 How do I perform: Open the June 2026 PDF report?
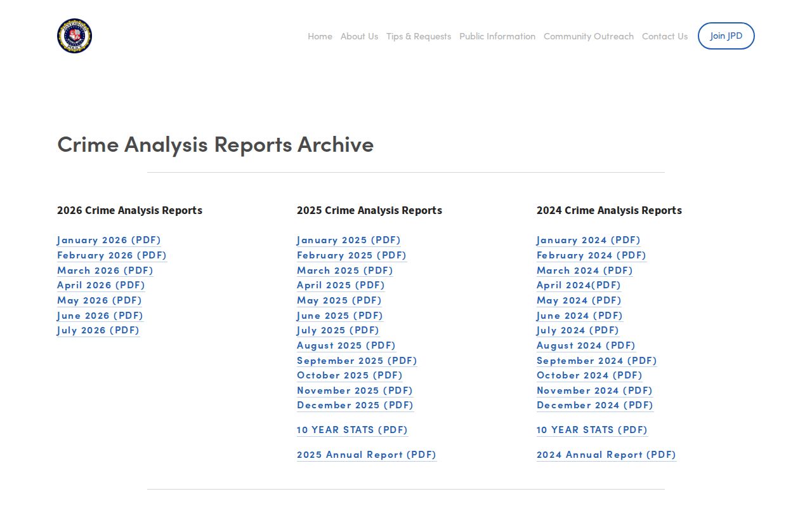pyautogui.click(x=100, y=316)
